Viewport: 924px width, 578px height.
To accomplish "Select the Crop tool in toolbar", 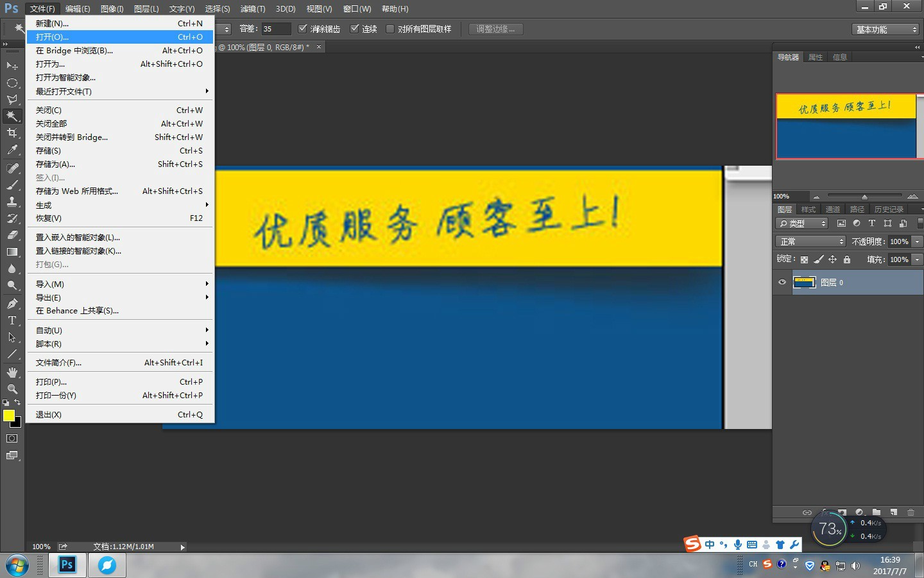I will [12, 133].
